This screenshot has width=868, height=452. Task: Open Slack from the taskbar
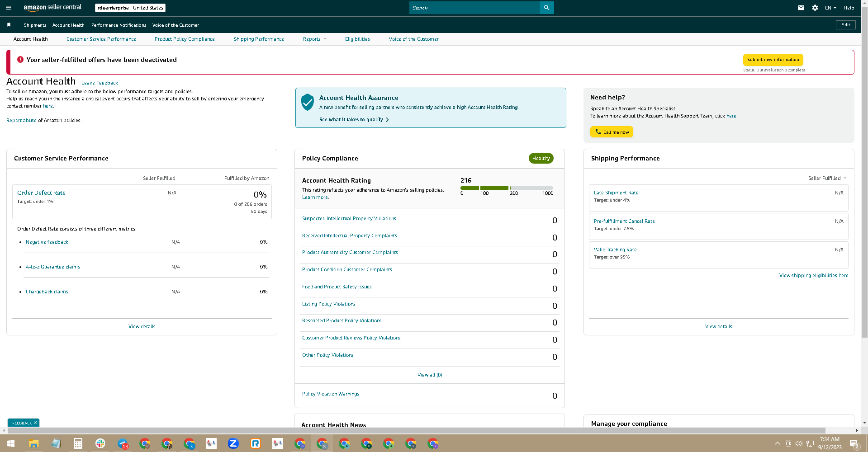point(100,443)
